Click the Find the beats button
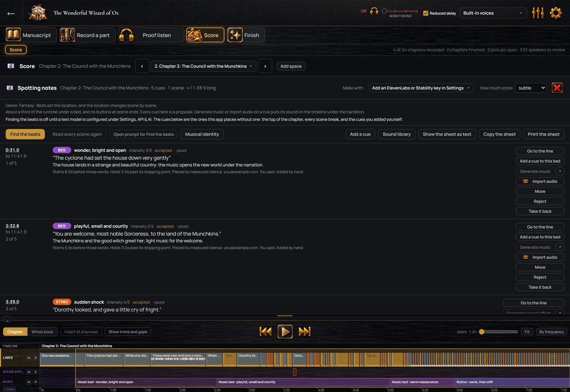The image size is (570, 392). pos(25,134)
